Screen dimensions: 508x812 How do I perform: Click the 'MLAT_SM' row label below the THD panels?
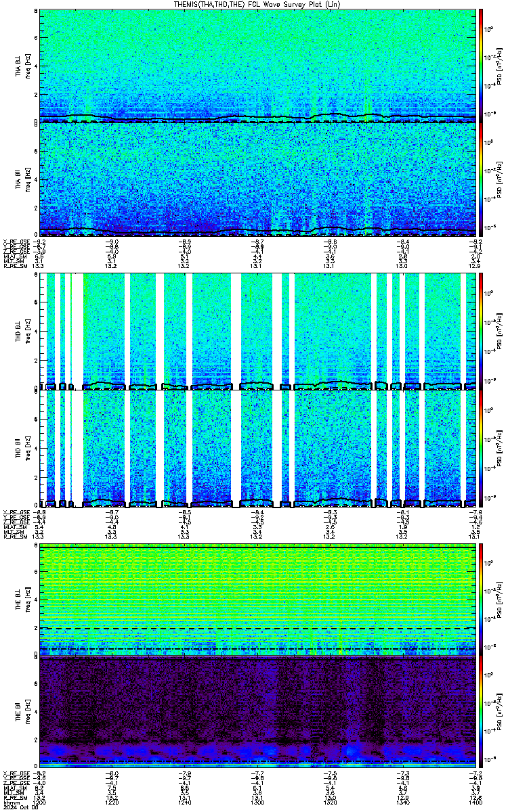tap(14, 527)
